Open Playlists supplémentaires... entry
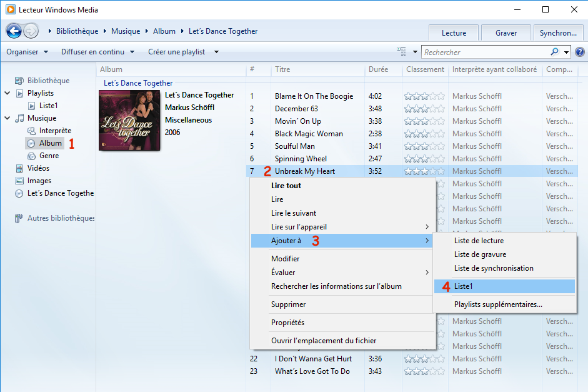Viewport: 588px width, 392px height. pyautogui.click(x=498, y=304)
